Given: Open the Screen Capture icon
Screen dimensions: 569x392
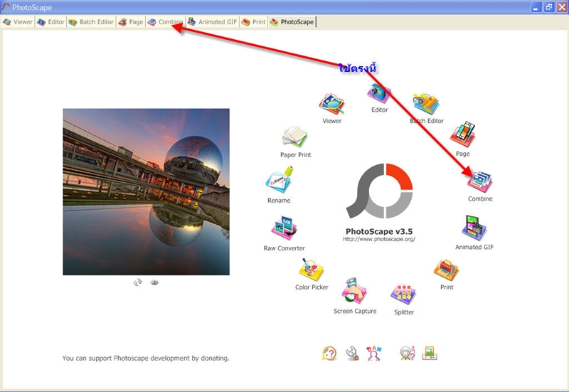Looking at the screenshot, I should 354,291.
